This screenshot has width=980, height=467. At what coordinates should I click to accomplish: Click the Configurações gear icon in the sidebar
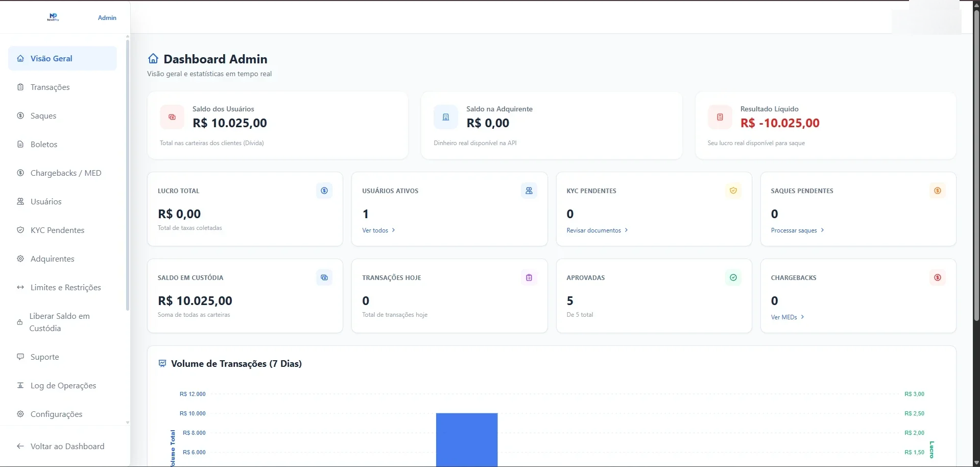click(x=20, y=414)
